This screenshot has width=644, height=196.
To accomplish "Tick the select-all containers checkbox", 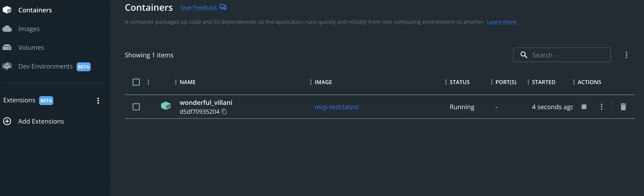I will (136, 82).
